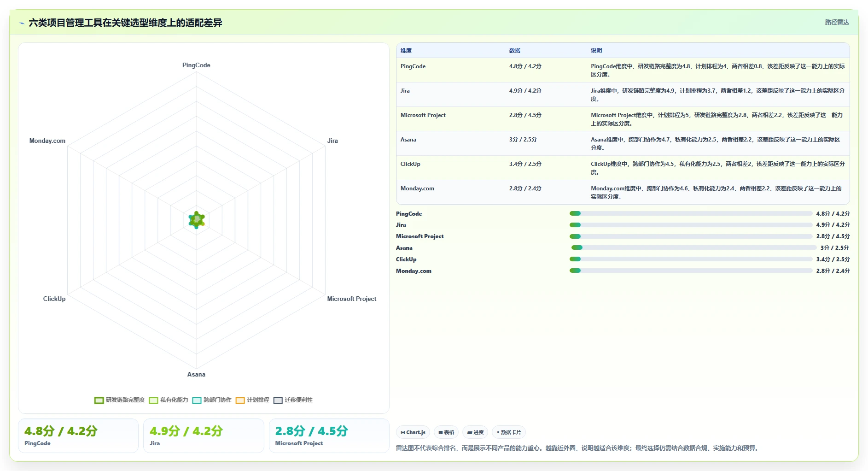Select the Monday.com table row name

(x=417, y=188)
